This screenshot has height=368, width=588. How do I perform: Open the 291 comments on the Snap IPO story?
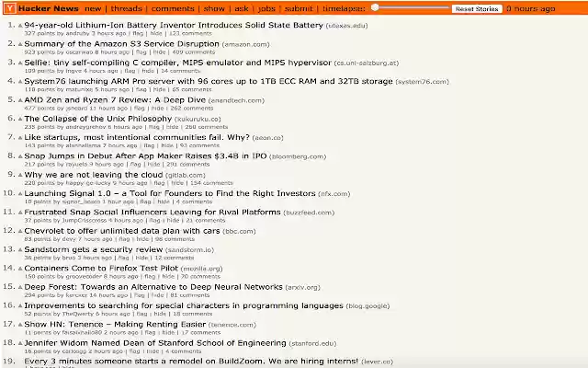pyautogui.click(x=187, y=165)
